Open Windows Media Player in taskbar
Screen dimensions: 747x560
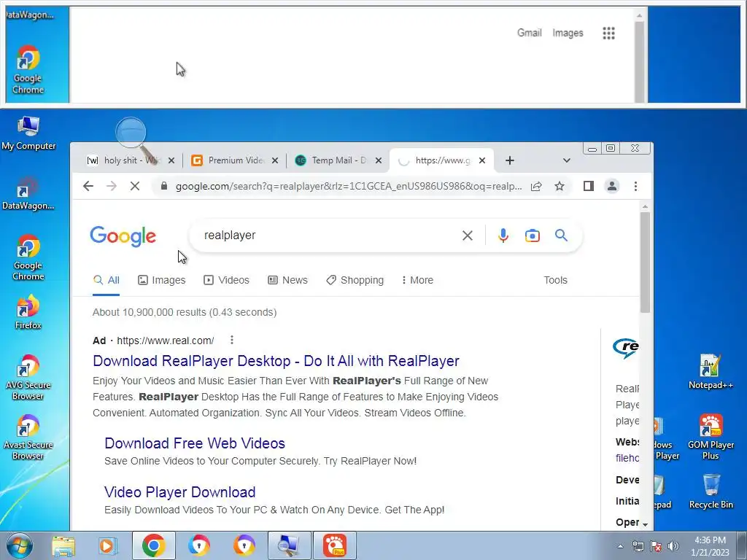[x=108, y=545]
